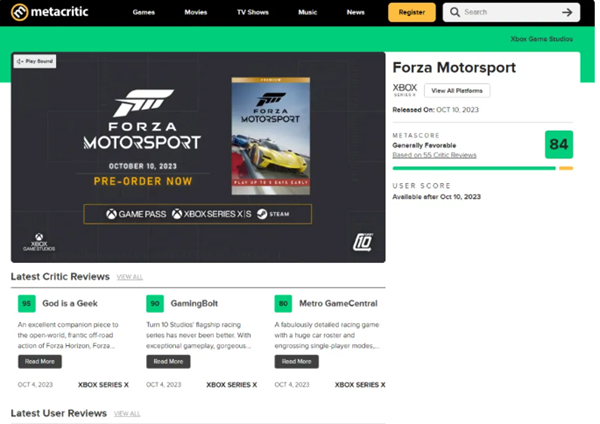Screen dimensions: 600x424
Task: Click the 90 score badge for GamingBolt
Action: 155,303
